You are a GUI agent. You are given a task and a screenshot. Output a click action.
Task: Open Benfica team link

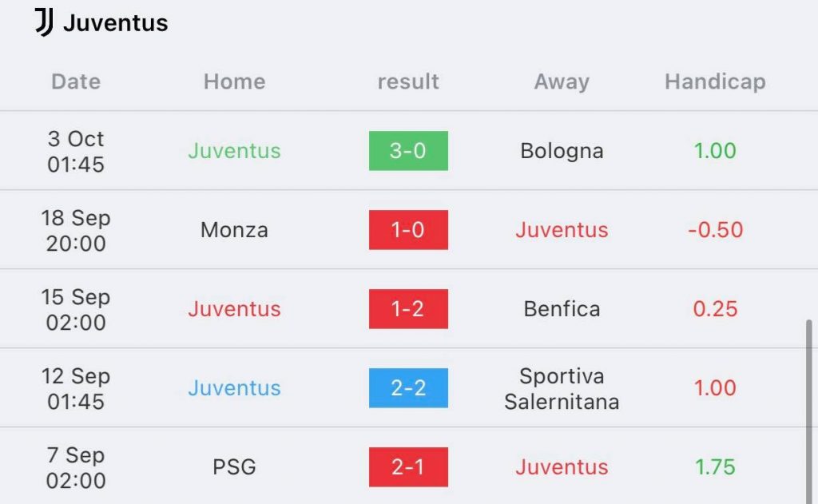pos(562,309)
